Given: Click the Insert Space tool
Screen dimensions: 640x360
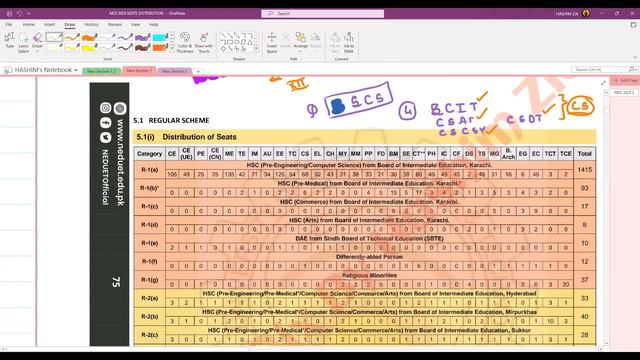Looking at the screenshot, I should 272,43.
